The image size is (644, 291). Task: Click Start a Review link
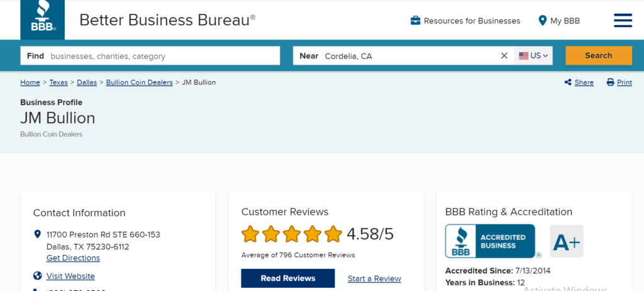coord(374,278)
